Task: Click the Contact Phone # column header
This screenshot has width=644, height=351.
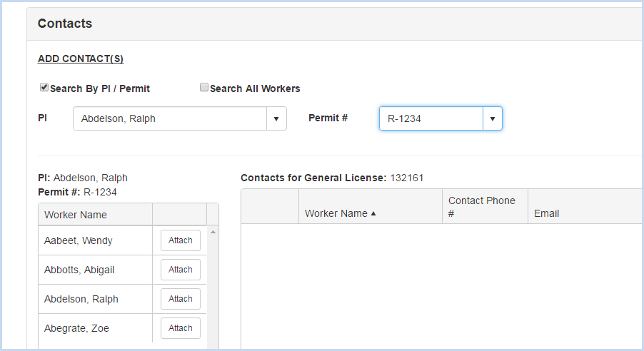Action: [x=481, y=206]
